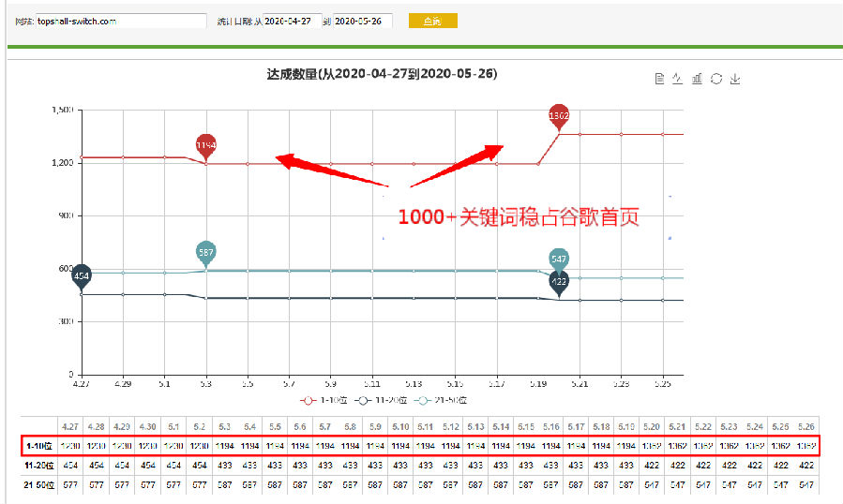Click the yellow 查询 query button
The image size is (843, 504).
(x=432, y=21)
